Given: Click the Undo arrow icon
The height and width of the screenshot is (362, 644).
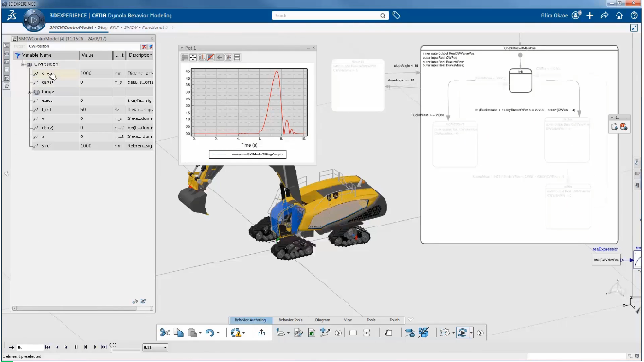Looking at the screenshot, I should click(209, 333).
